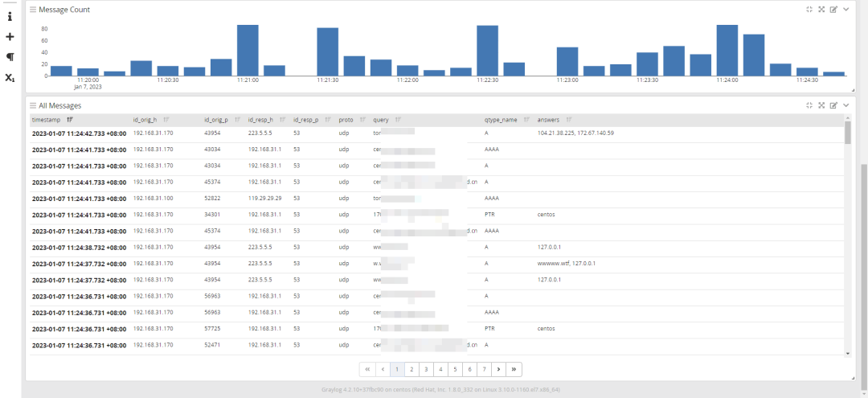The width and height of the screenshot is (868, 398).
Task: Click the messages table vertical scrollbar
Action: coord(848,236)
